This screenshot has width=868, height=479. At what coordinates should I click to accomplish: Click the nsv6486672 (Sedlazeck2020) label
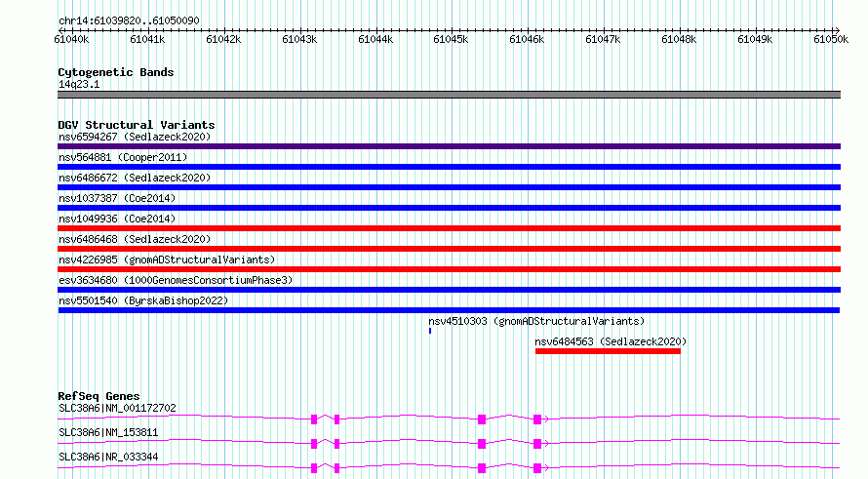(x=135, y=178)
